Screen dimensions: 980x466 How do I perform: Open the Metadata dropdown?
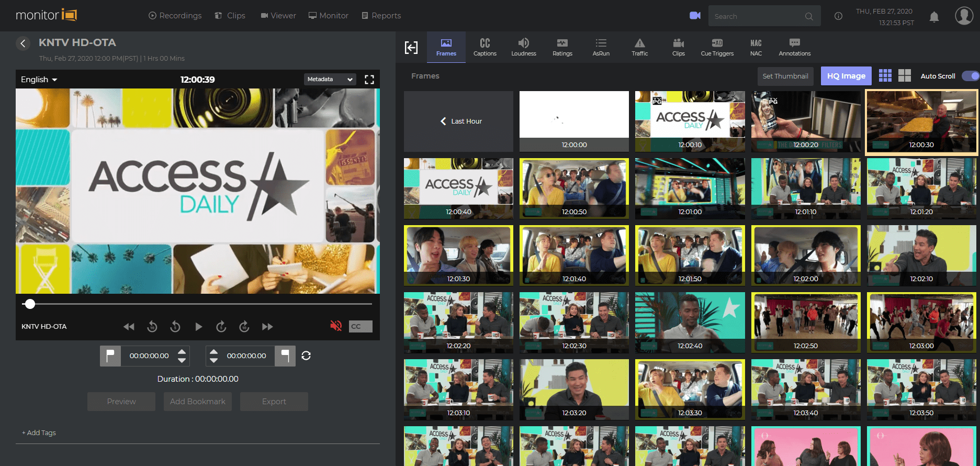(330, 79)
